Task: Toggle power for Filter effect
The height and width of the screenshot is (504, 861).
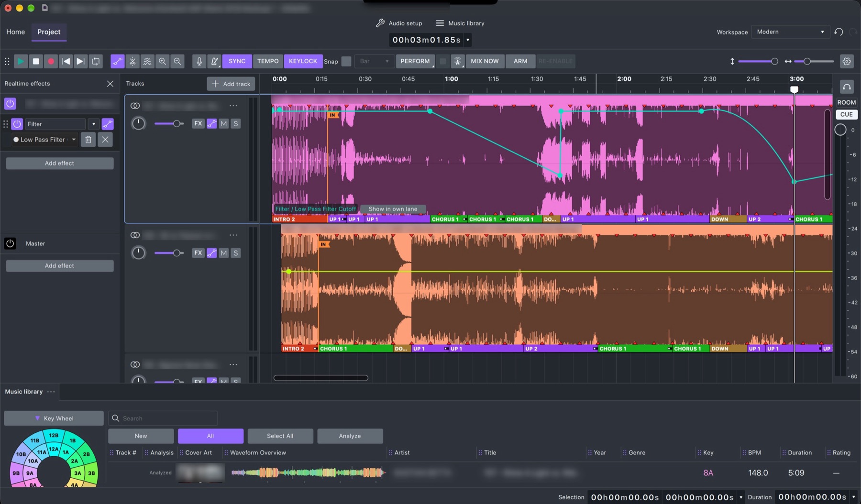Action: pos(17,124)
